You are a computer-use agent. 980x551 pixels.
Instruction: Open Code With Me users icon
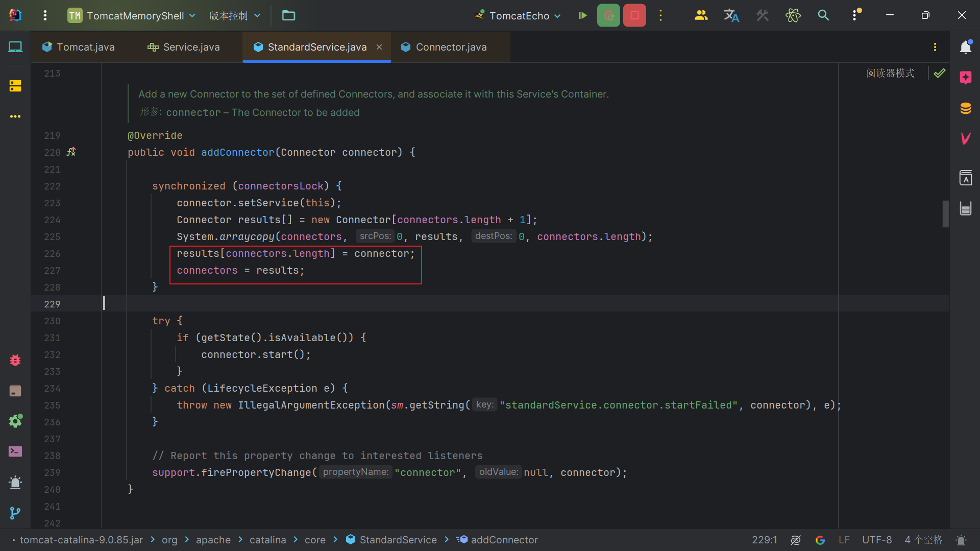[x=701, y=15]
